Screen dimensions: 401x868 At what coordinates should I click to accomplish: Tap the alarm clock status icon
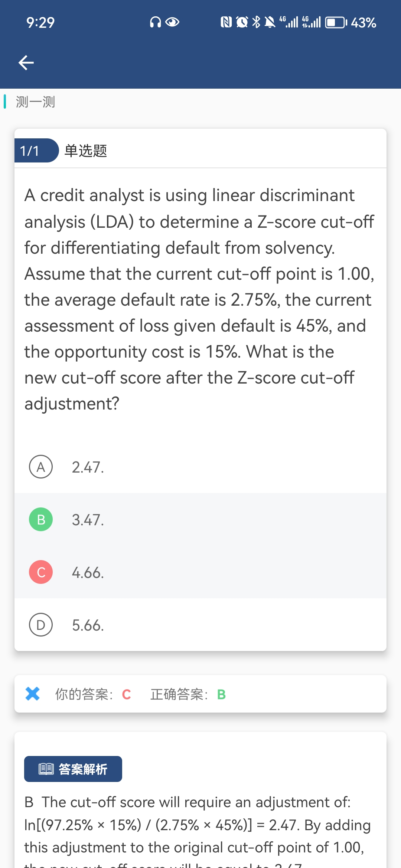tap(242, 23)
